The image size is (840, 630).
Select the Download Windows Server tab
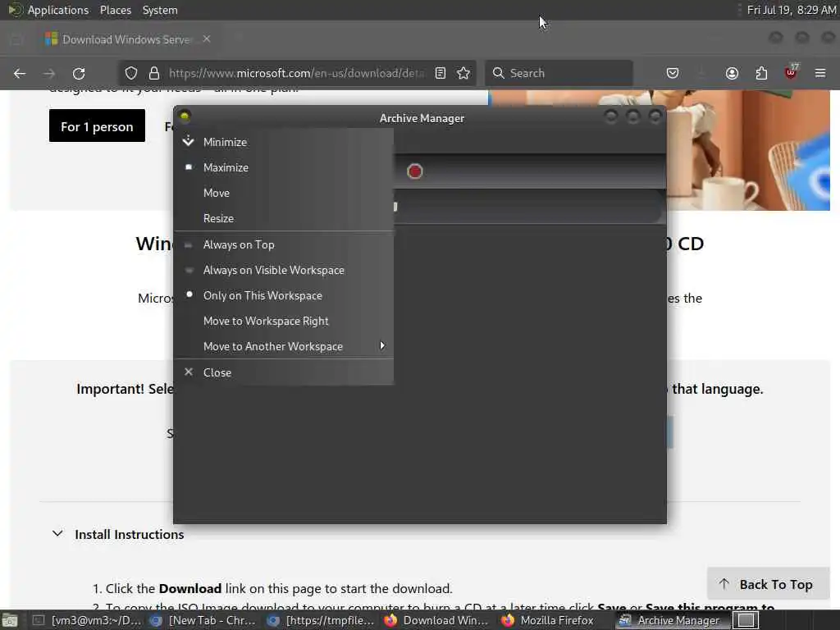tap(126, 39)
